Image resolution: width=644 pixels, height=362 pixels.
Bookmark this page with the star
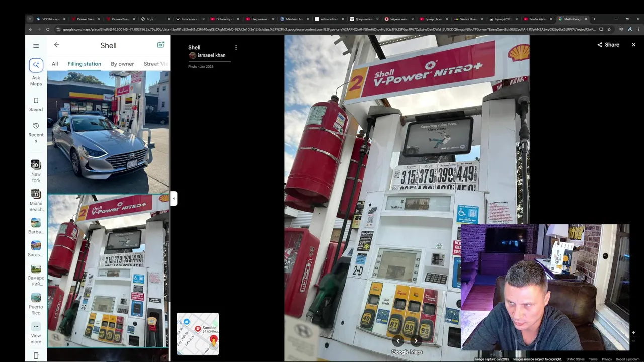(x=609, y=29)
